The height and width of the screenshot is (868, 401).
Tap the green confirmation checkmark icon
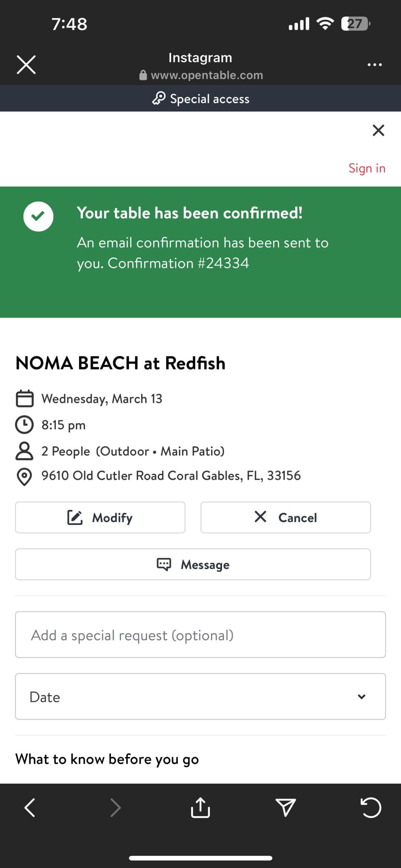click(x=38, y=216)
